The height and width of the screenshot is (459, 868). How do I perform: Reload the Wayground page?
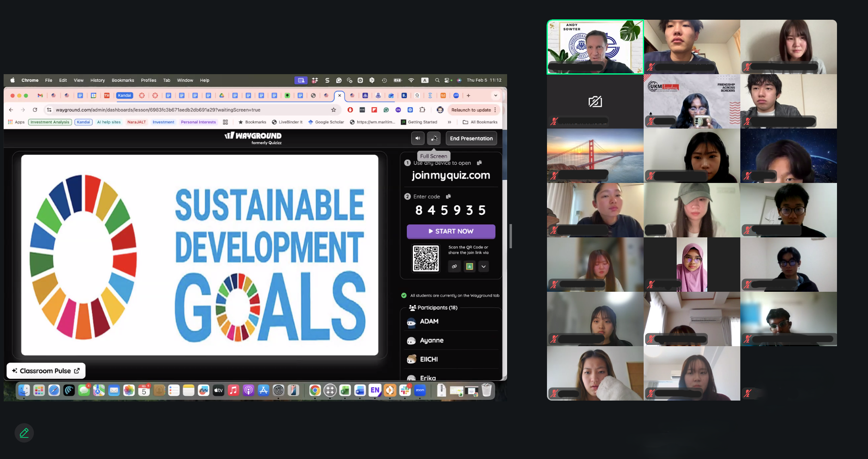click(x=35, y=110)
